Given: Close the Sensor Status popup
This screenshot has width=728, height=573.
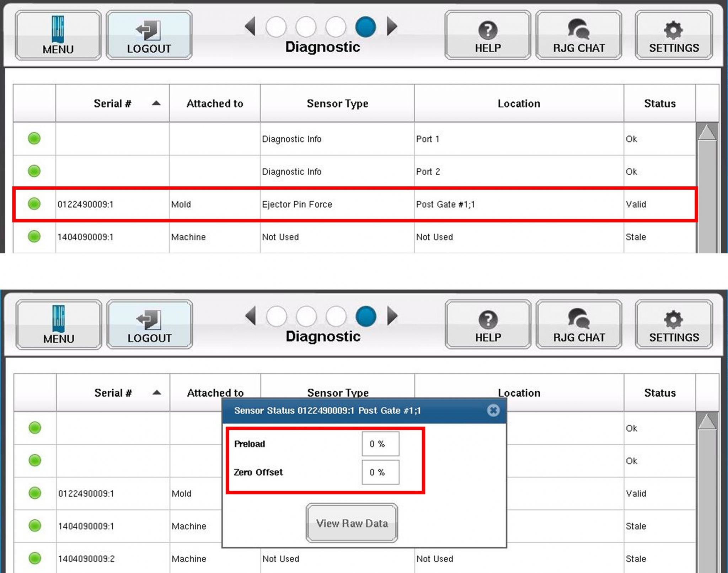Looking at the screenshot, I should click(x=493, y=410).
